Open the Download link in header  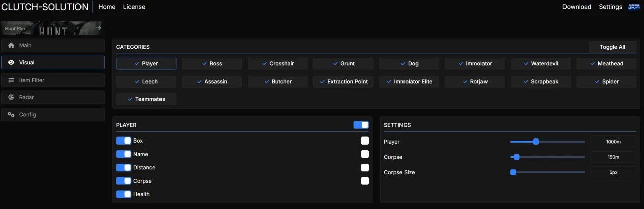(x=577, y=7)
